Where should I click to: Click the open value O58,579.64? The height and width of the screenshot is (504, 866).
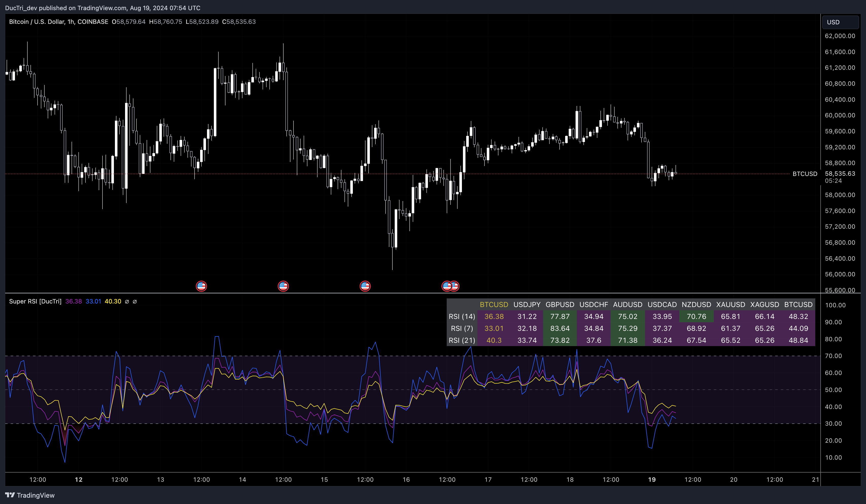click(129, 22)
